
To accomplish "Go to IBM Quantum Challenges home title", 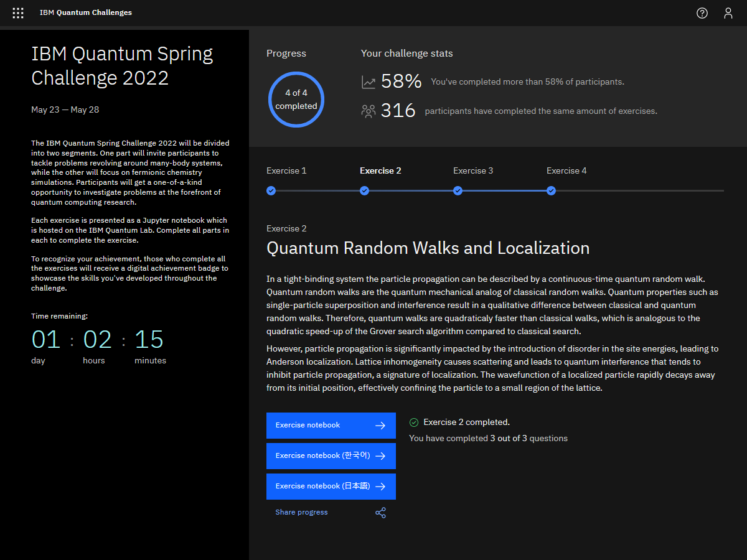I will click(86, 12).
